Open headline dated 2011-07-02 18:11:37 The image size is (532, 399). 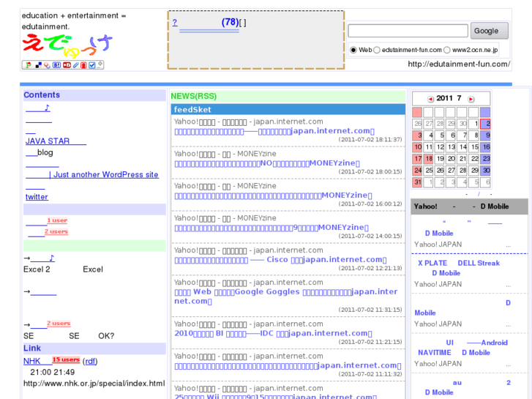coord(274,131)
